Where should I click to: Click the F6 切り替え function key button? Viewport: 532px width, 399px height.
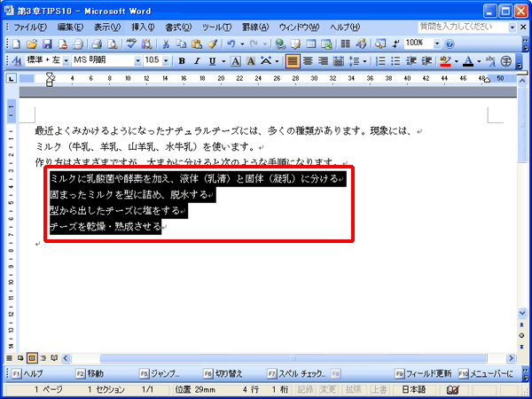[x=223, y=374]
